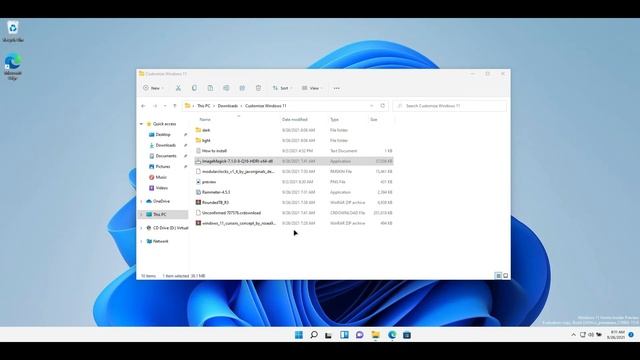Expand the This PC tree node

[141, 214]
